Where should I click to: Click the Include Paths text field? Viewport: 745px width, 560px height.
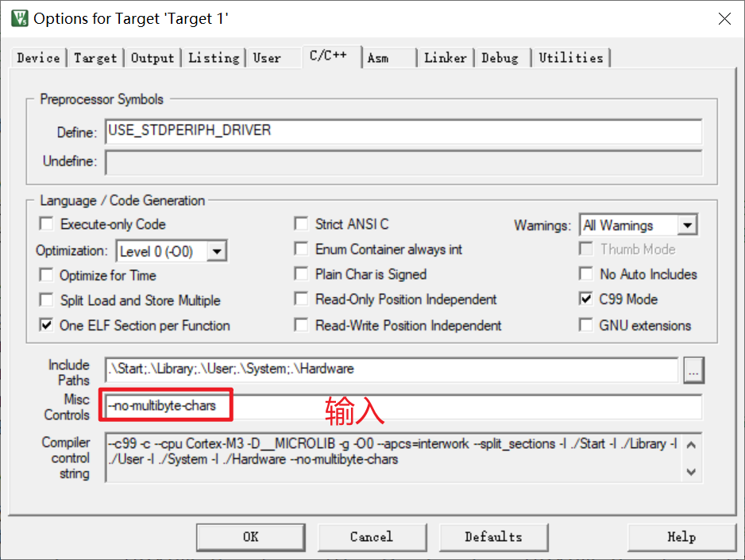pyautogui.click(x=392, y=369)
